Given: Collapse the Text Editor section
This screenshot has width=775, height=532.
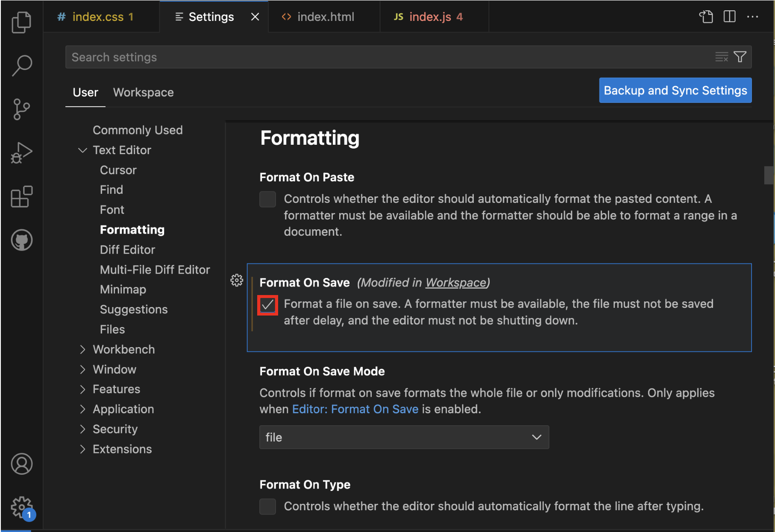Looking at the screenshot, I should [x=82, y=150].
